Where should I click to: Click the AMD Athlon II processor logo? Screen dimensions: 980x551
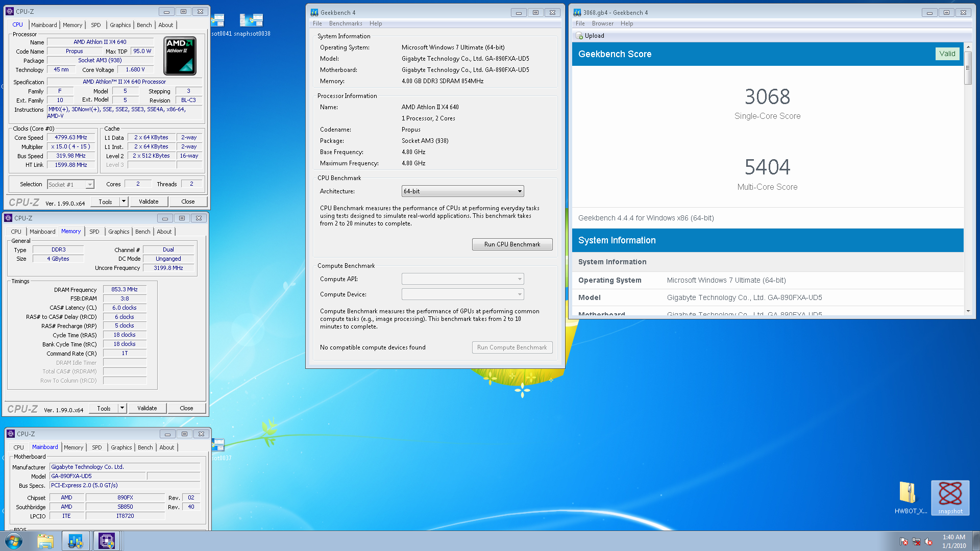(180, 56)
